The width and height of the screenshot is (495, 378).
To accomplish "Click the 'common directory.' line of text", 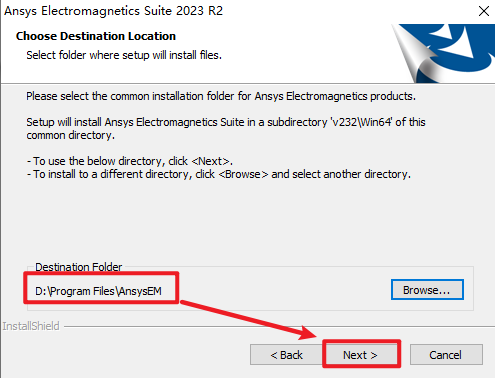I will [71, 135].
